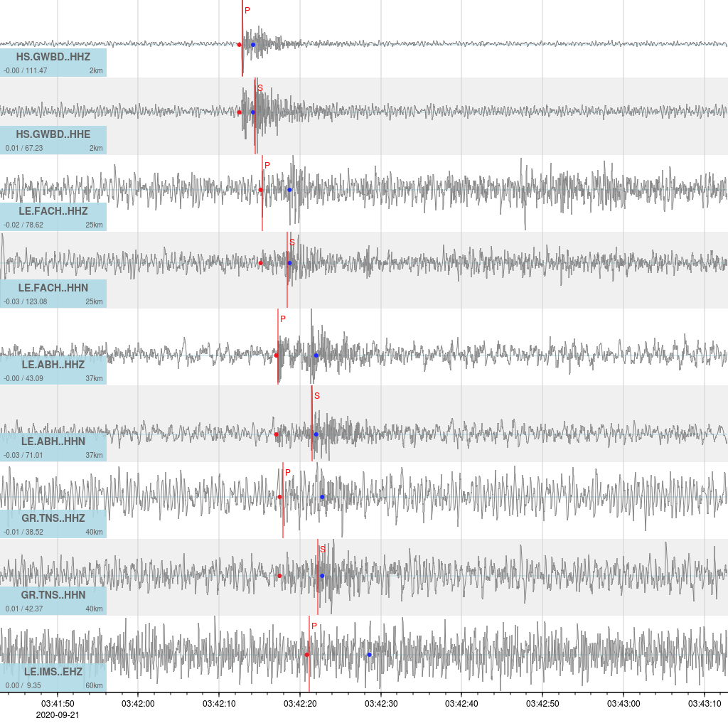Click the 2020-09-21 date label

[58, 714]
